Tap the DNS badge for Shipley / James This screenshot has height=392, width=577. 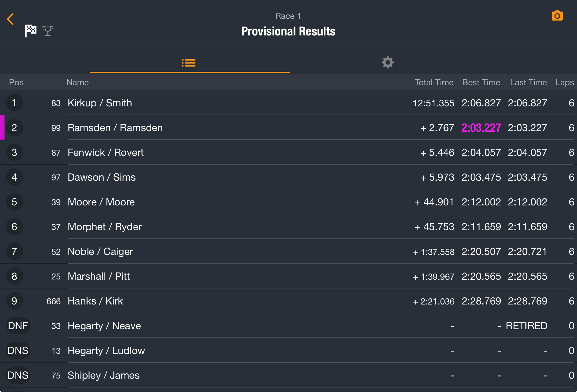18,375
